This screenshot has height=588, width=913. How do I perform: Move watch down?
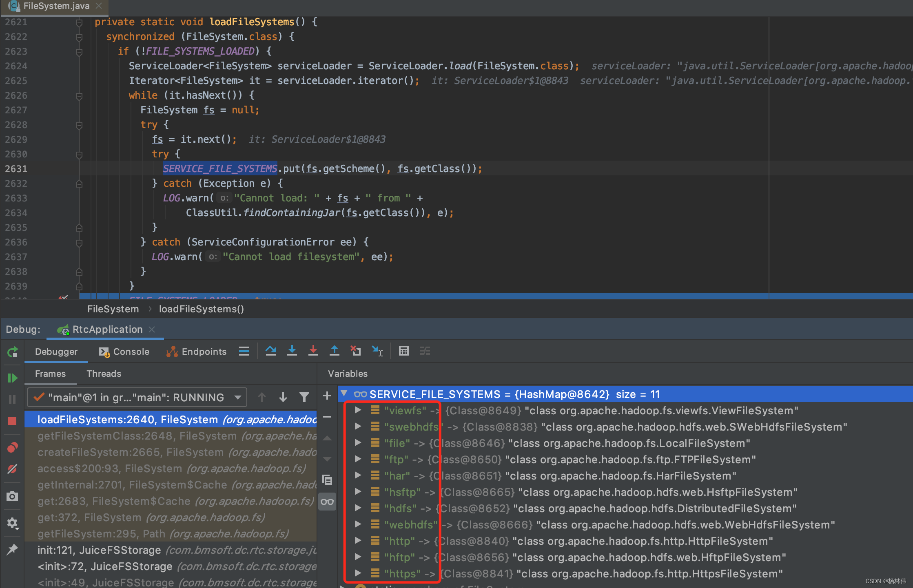[x=327, y=459]
